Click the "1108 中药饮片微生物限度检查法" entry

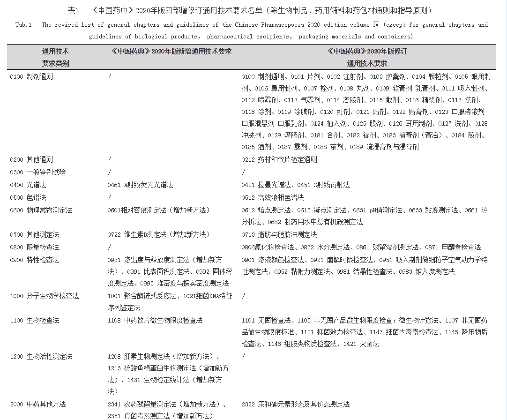(x=155, y=321)
